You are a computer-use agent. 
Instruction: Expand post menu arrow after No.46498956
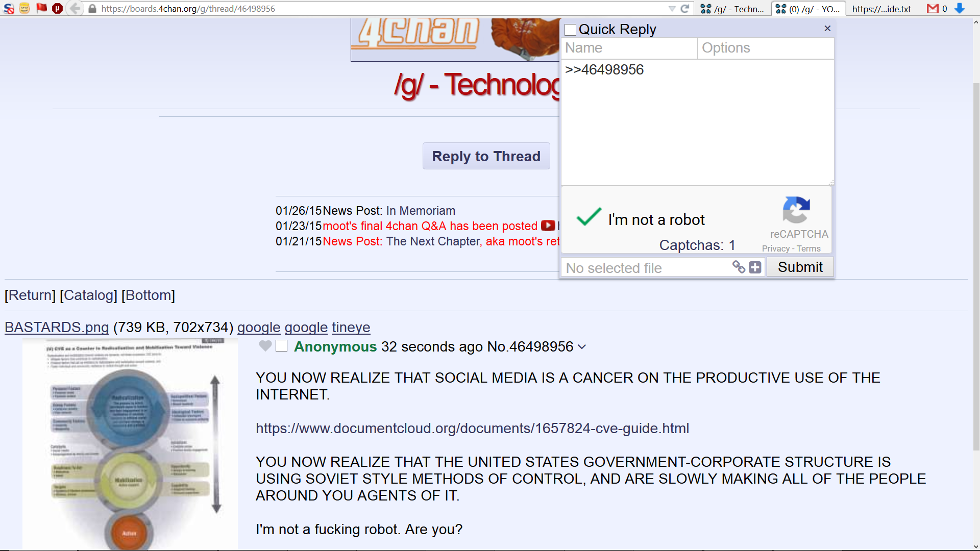pyautogui.click(x=582, y=347)
